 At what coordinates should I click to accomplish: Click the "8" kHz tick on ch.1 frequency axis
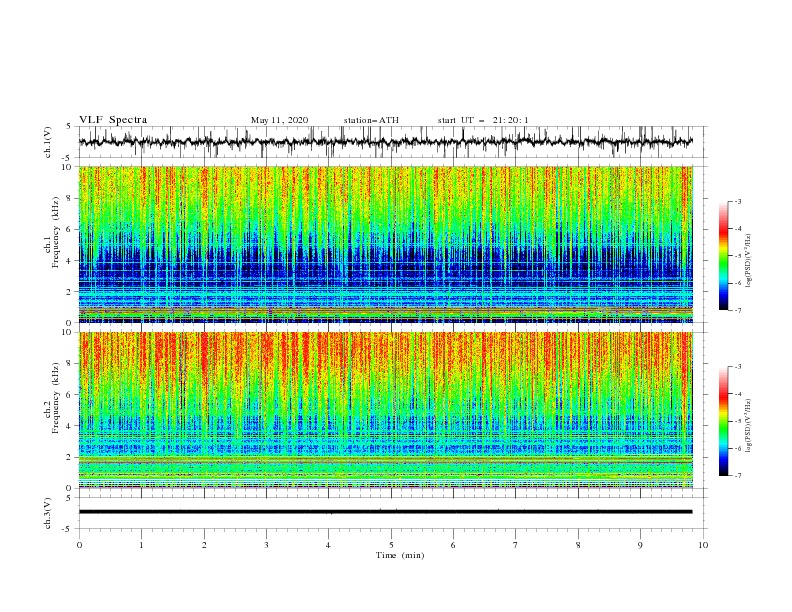[70, 198]
